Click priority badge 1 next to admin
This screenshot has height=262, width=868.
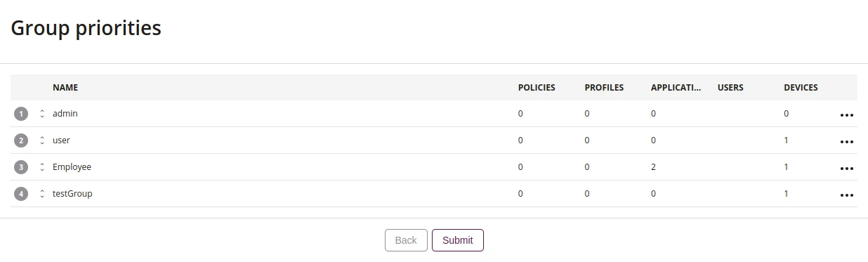pos(21,114)
